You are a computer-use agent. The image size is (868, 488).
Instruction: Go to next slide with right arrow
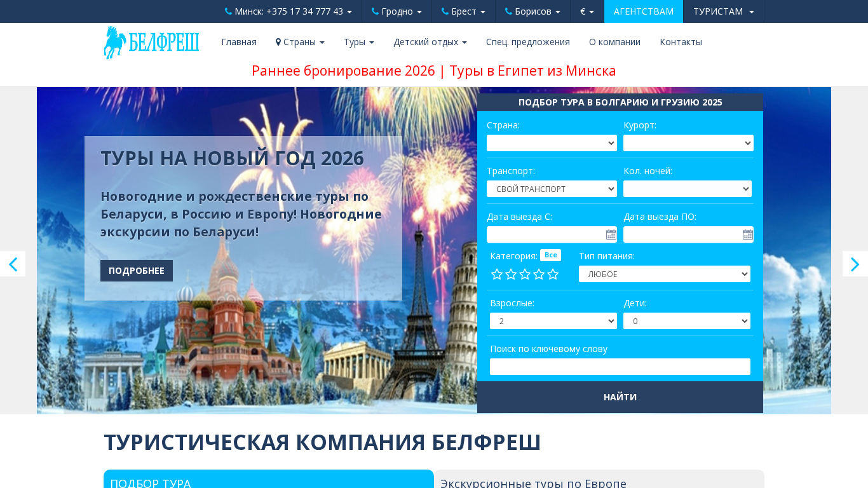855,264
